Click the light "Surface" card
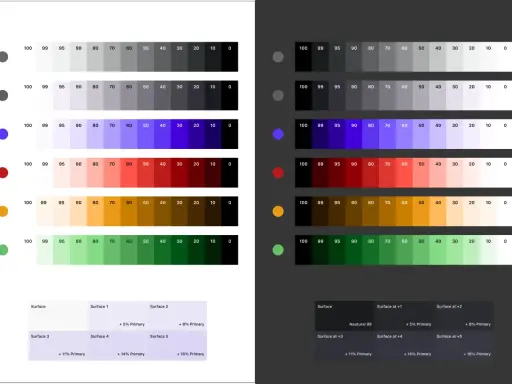This screenshot has height=384, width=512. click(x=58, y=316)
